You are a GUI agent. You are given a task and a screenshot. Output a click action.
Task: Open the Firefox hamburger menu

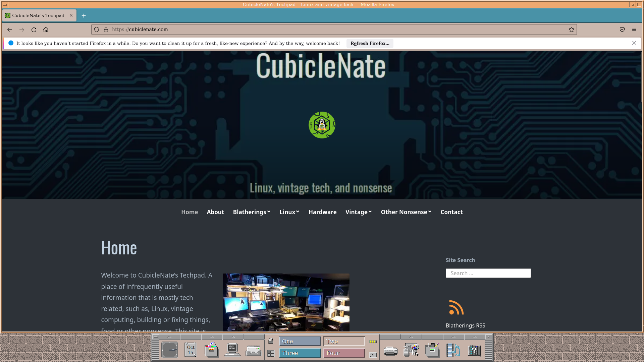point(634,29)
